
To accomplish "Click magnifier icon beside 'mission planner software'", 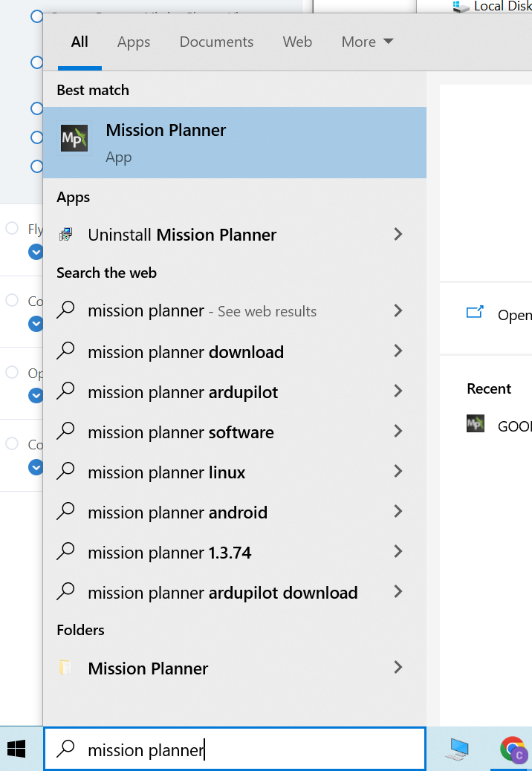I will coord(65,432).
